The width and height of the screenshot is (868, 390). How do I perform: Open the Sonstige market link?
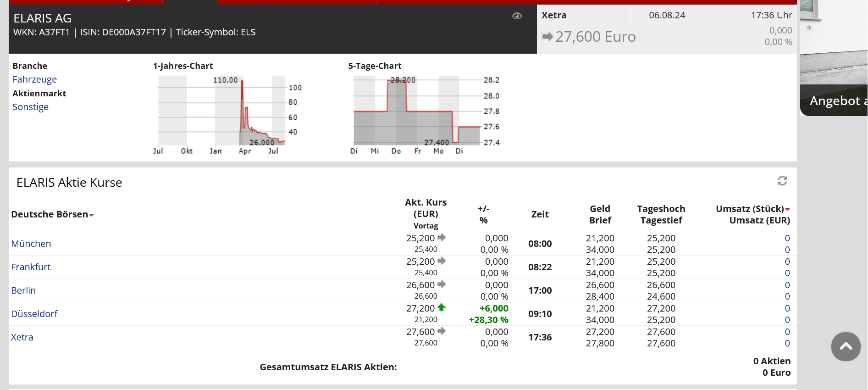pos(30,107)
